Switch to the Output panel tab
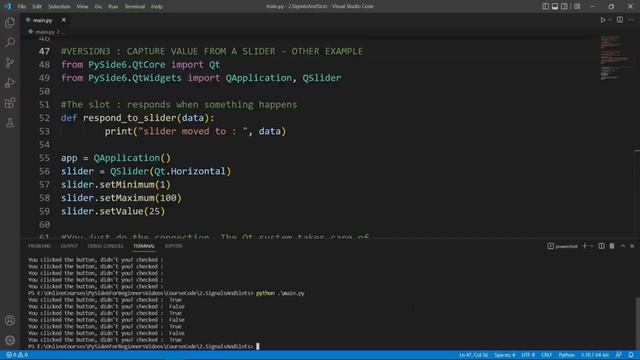 point(69,246)
